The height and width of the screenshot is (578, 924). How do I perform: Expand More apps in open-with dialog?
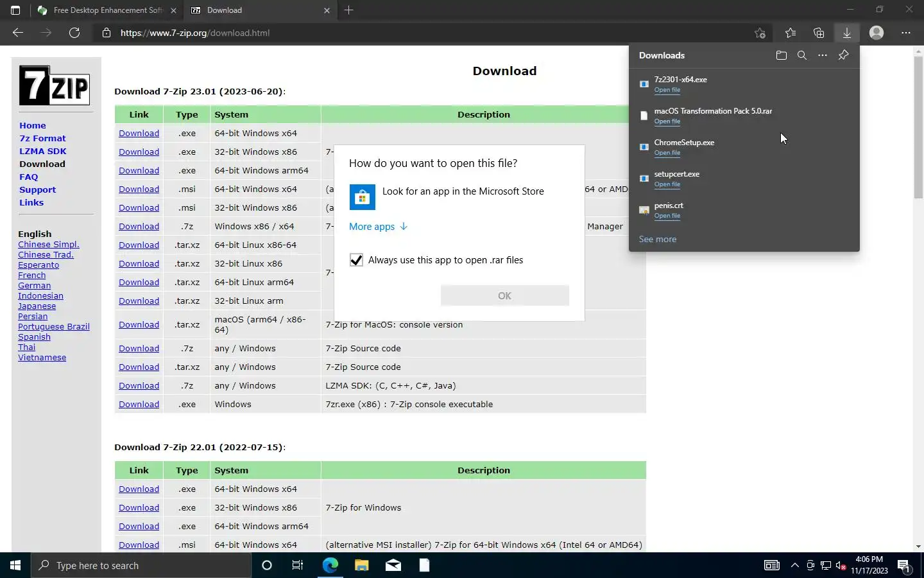pos(378,227)
